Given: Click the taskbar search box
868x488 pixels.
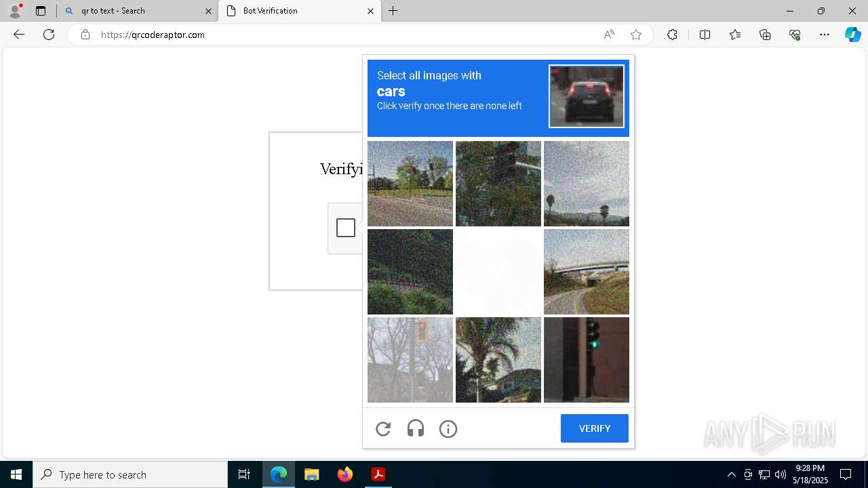Looking at the screenshot, I should coord(130,474).
